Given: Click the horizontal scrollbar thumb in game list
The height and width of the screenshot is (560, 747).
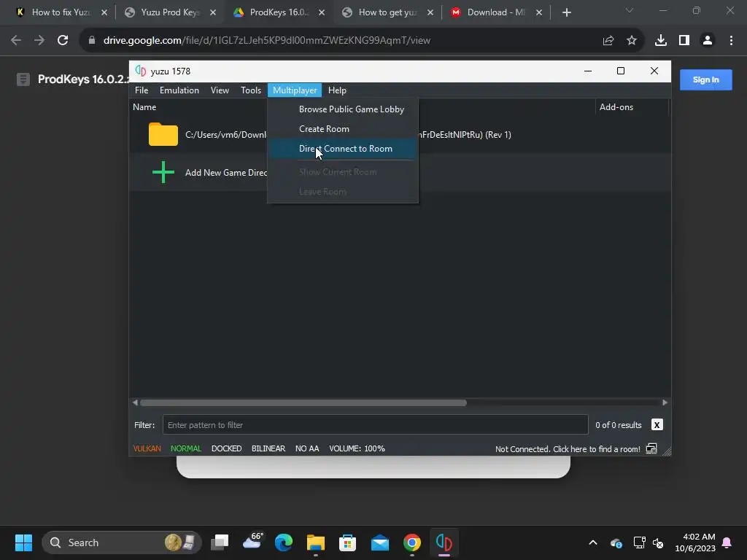Looking at the screenshot, I should point(303,402).
